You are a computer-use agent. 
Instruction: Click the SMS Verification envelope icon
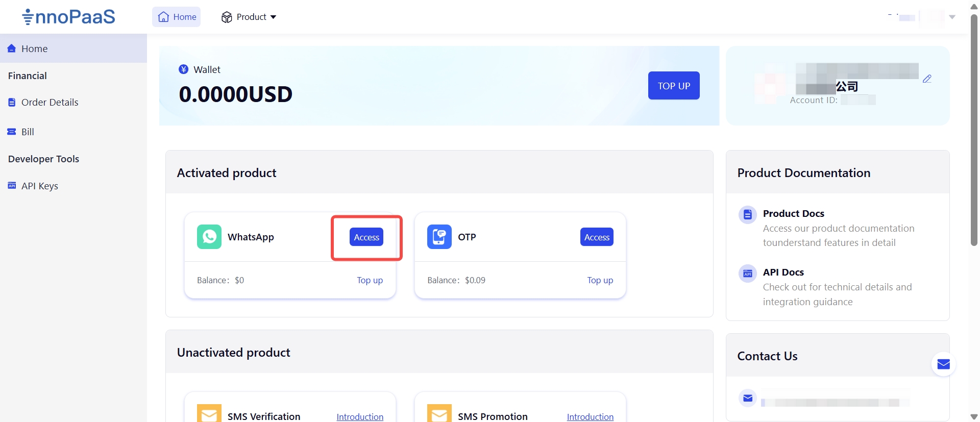[209, 413]
